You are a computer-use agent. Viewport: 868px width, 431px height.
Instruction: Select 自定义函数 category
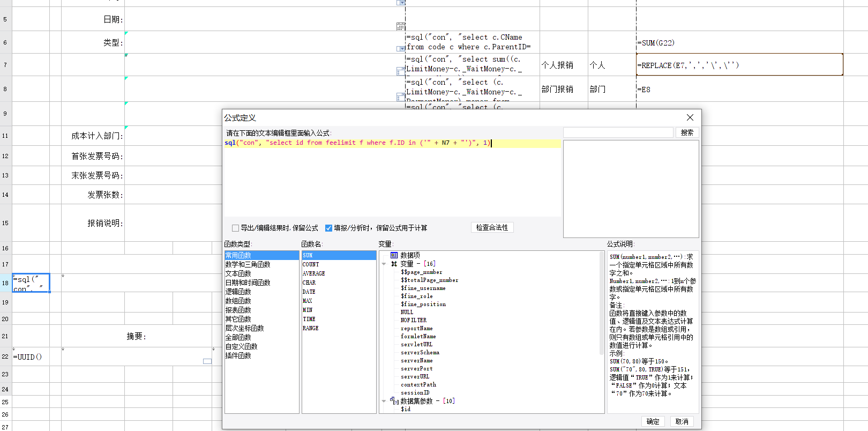(261, 346)
